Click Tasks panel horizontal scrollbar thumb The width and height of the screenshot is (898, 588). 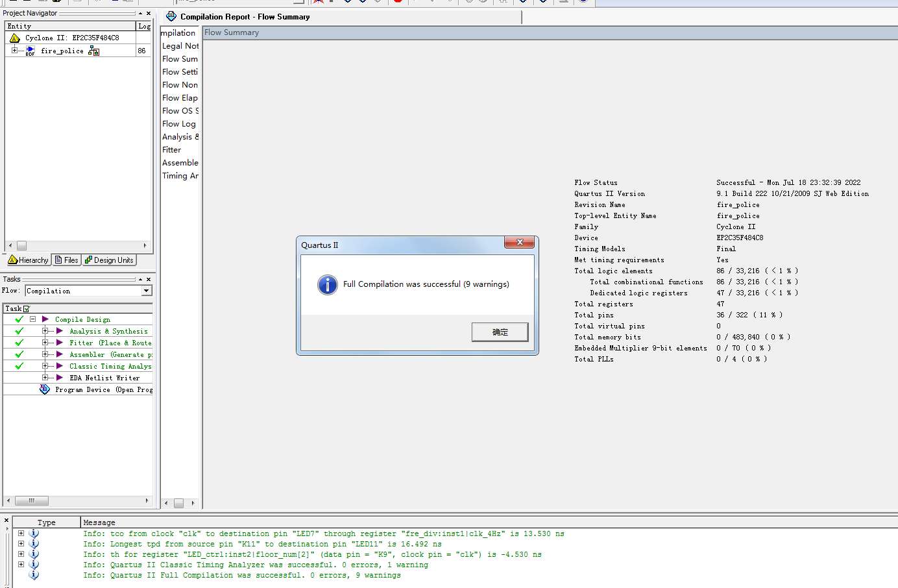[x=31, y=500]
